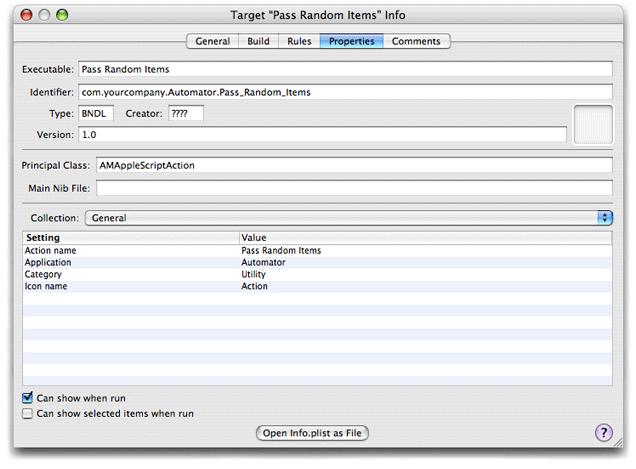Viewport: 636px width, 469px height.
Task: Click the Executable text field
Action: coord(344,70)
